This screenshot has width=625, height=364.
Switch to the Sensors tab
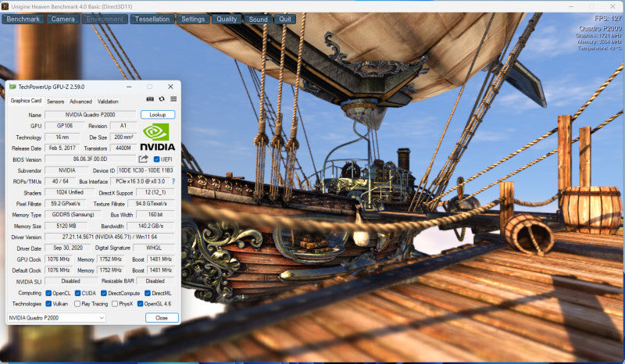pos(55,102)
